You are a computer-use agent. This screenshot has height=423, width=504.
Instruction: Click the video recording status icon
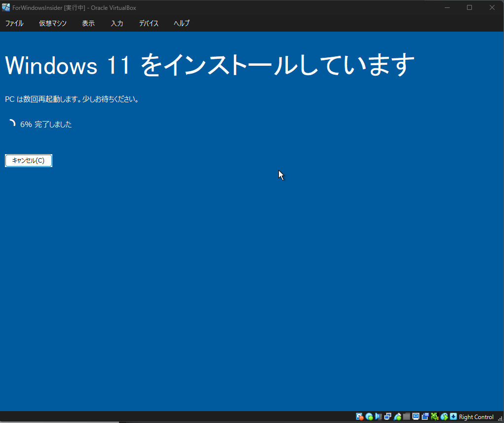[x=425, y=417]
